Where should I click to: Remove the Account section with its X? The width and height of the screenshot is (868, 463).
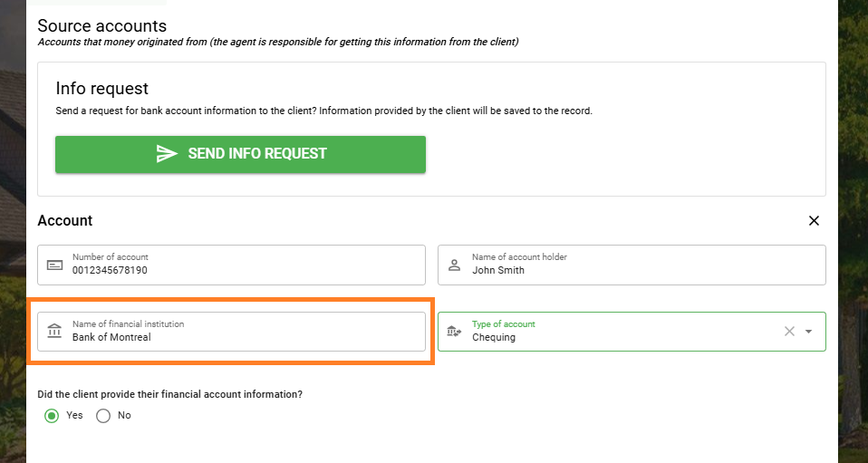pos(814,220)
